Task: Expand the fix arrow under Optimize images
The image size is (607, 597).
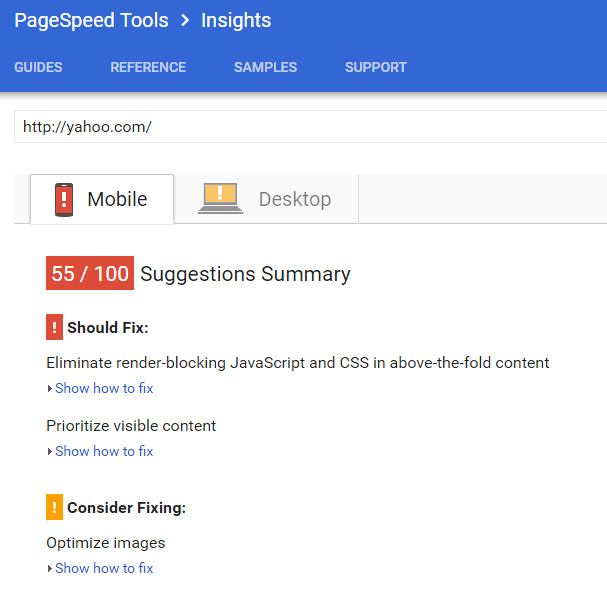Action: 50,568
